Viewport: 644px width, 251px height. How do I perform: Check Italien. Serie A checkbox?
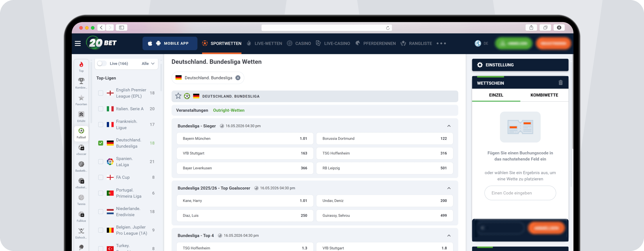[x=101, y=109]
